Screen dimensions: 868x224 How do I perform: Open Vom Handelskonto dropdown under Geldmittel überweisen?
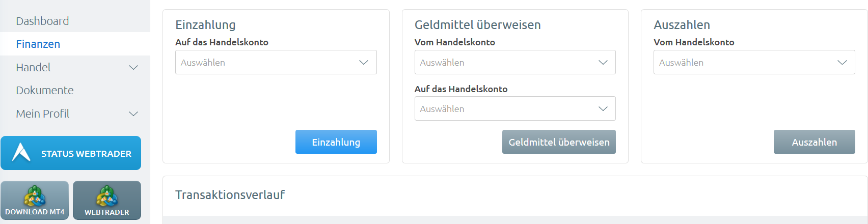pos(515,62)
